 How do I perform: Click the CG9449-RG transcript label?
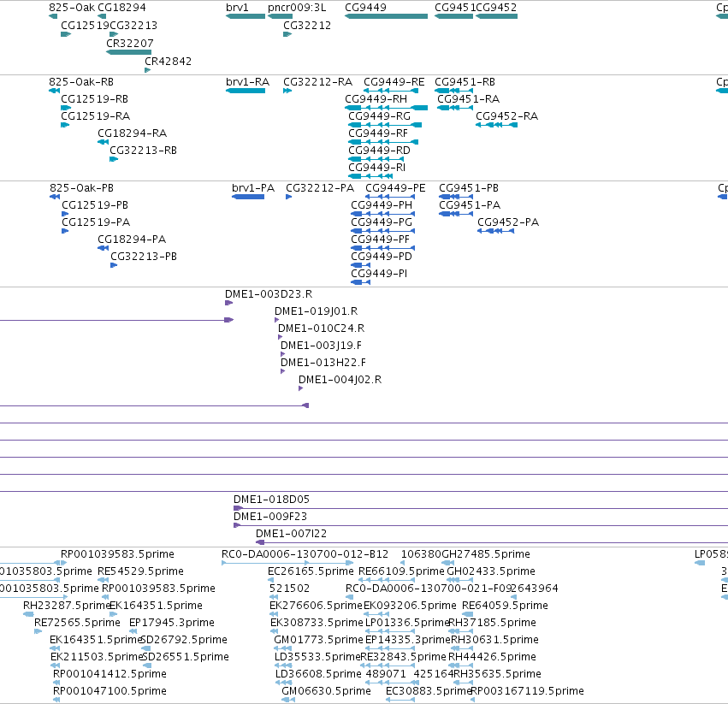pyautogui.click(x=379, y=116)
